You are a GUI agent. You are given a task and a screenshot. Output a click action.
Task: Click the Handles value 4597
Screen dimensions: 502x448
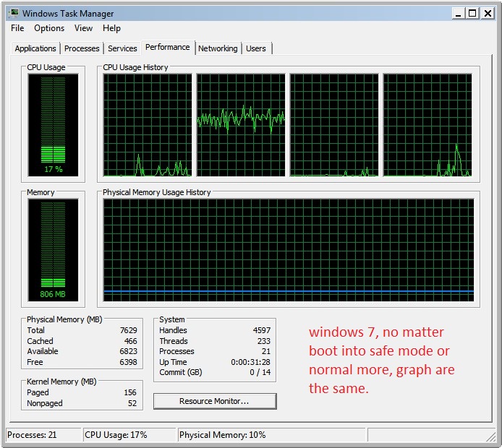pos(262,330)
